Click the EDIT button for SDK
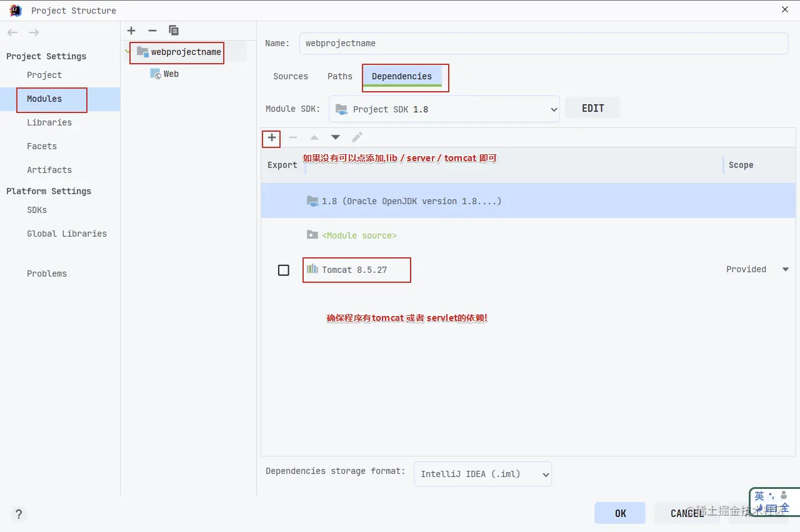The image size is (800, 532). click(x=592, y=108)
